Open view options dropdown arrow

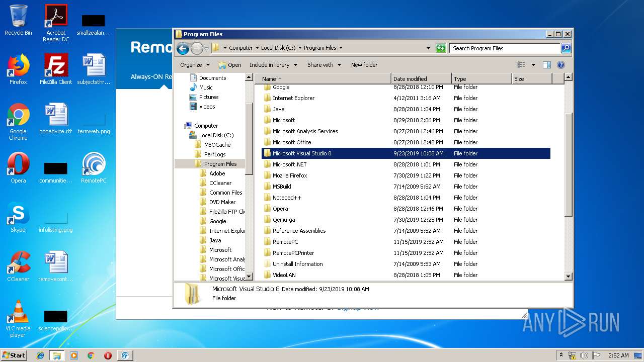[x=533, y=65]
